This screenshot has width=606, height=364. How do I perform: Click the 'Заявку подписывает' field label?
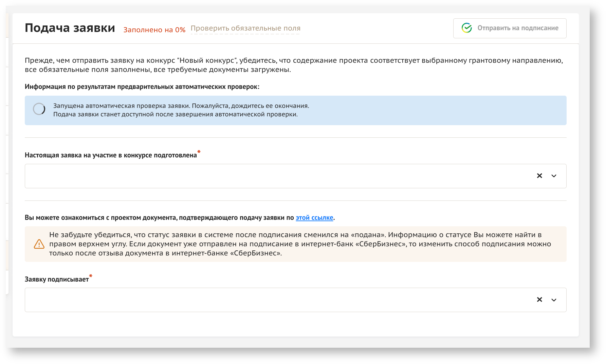(x=57, y=280)
